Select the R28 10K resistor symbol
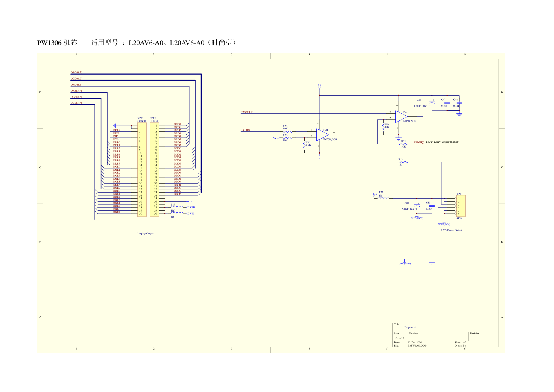Screen dimensions: 554x392 click(x=288, y=131)
